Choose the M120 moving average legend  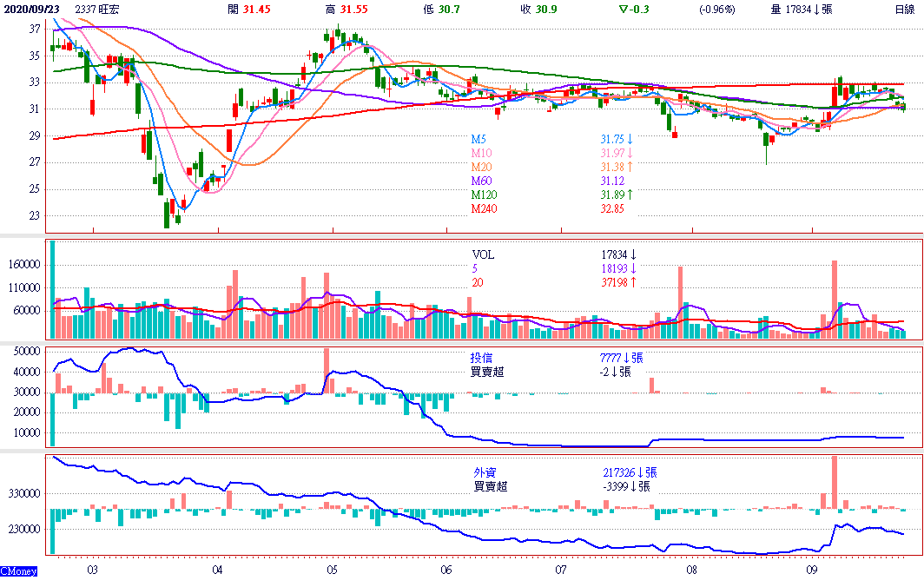pyautogui.click(x=484, y=195)
